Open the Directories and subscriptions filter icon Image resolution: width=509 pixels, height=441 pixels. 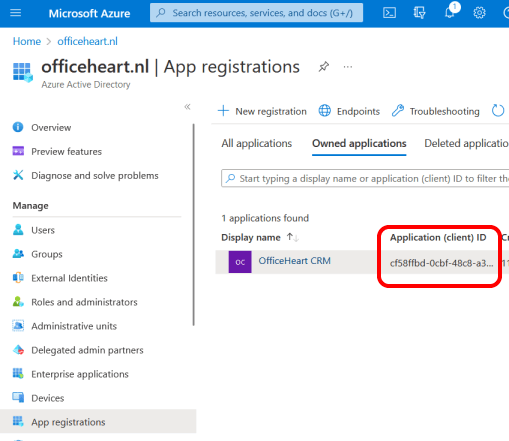pos(419,13)
